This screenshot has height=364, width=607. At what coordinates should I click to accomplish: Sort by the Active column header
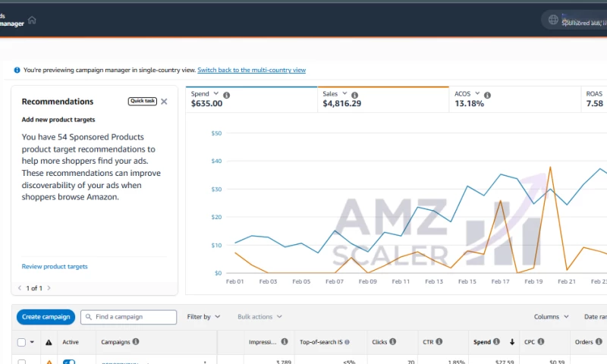(71, 342)
